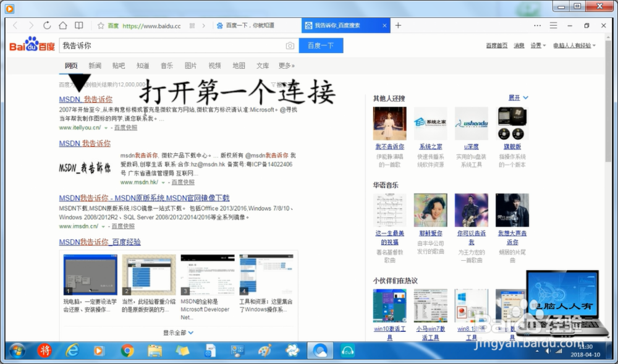Select the 文库 search category
The height and width of the screenshot is (364, 618).
click(263, 66)
